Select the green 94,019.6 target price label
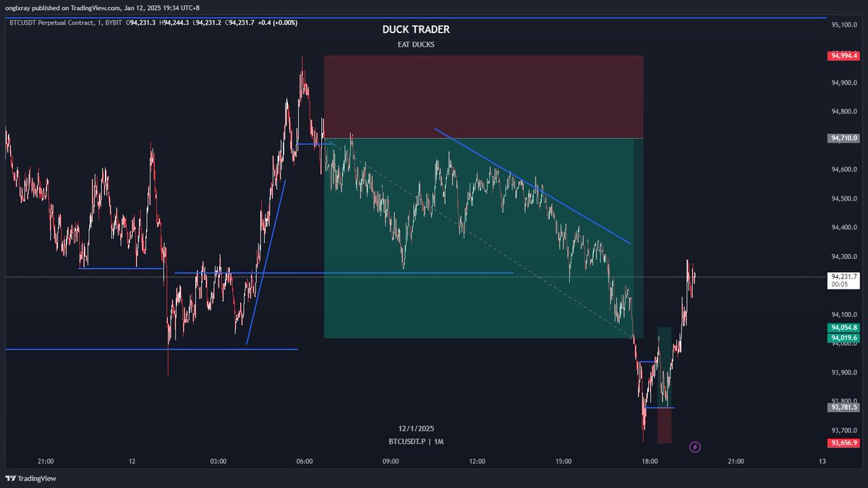This screenshot has height=488, width=868. (844, 337)
